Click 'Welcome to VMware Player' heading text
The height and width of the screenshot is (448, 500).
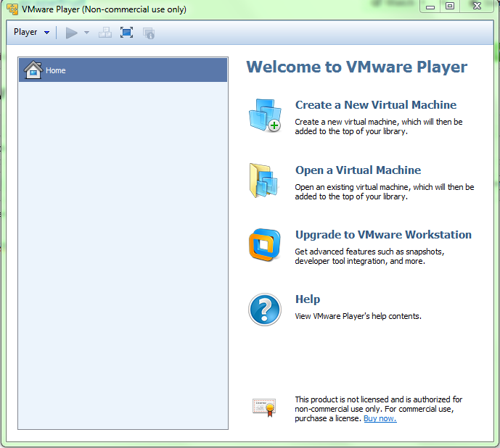(357, 67)
